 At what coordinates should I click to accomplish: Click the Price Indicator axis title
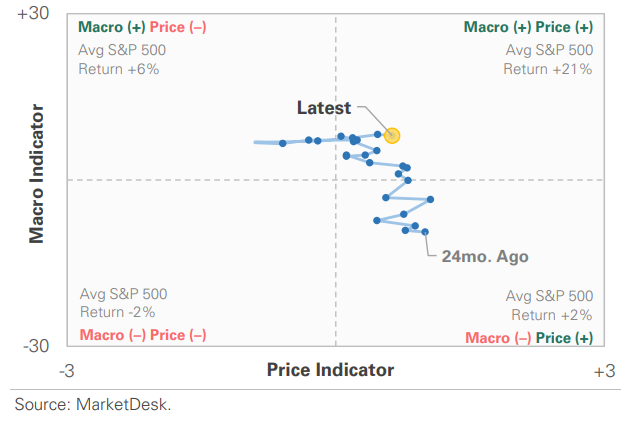coord(330,370)
